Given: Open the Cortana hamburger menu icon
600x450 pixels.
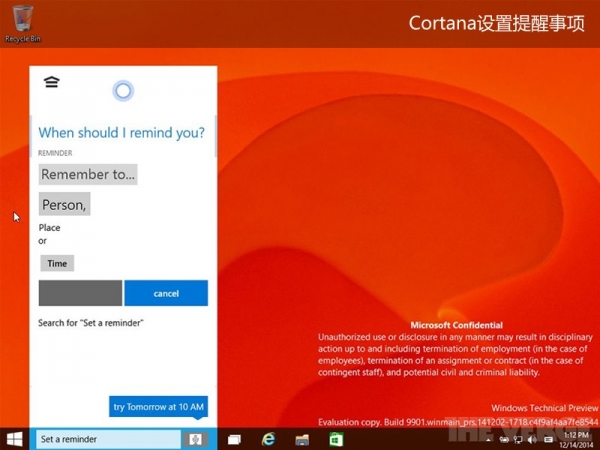Looking at the screenshot, I should click(x=51, y=82).
